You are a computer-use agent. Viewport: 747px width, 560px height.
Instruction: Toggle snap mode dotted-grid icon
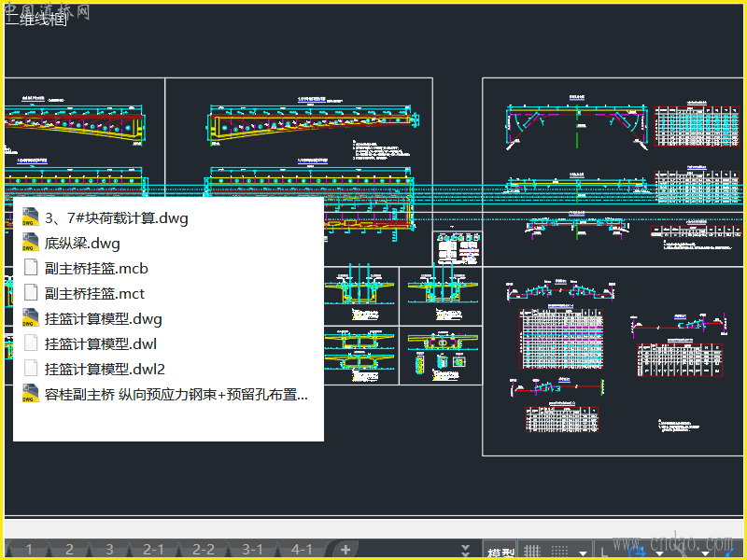(561, 551)
